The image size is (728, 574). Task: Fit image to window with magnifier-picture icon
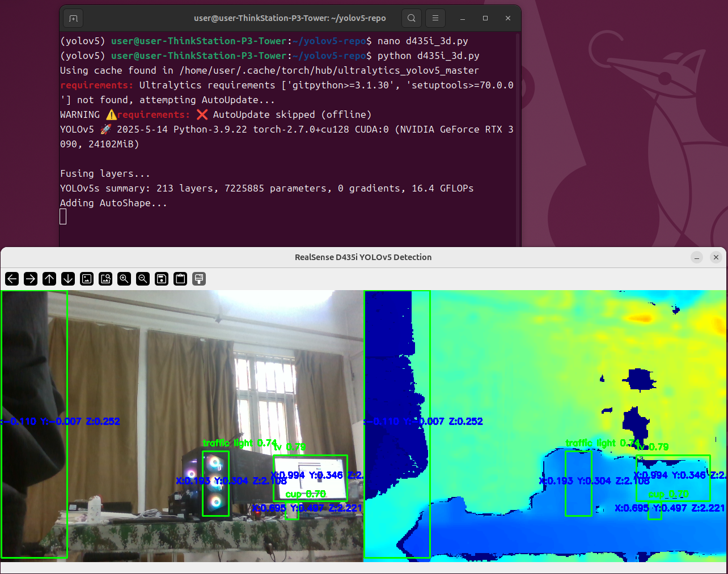click(105, 279)
